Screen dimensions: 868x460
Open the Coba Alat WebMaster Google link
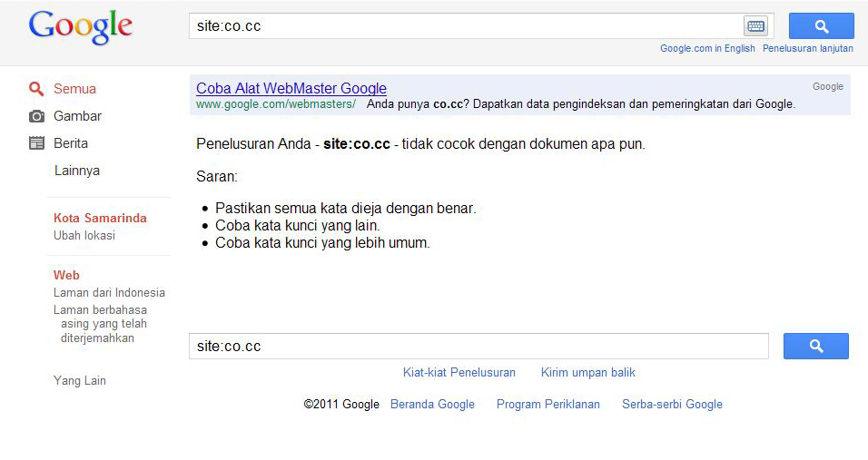291,89
